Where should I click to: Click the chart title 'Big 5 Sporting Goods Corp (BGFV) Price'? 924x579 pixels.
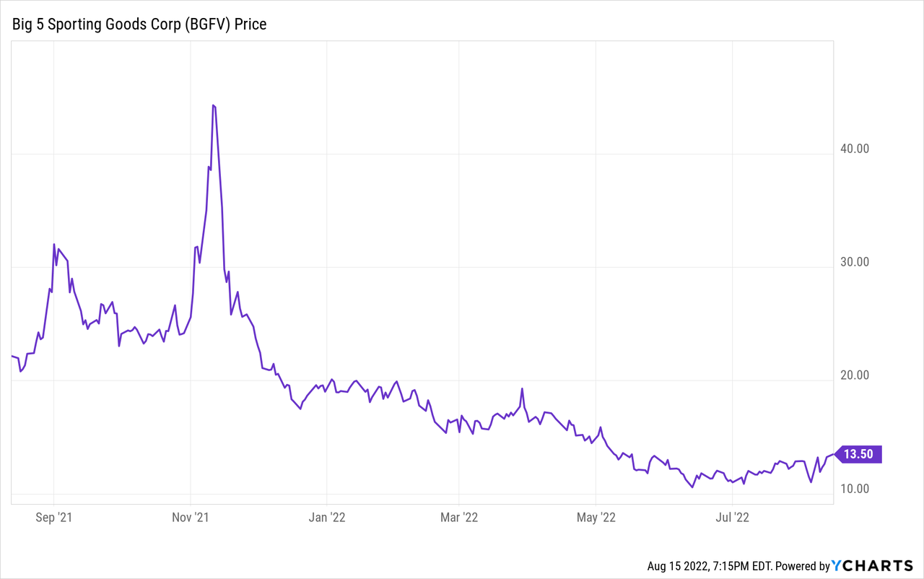point(139,24)
